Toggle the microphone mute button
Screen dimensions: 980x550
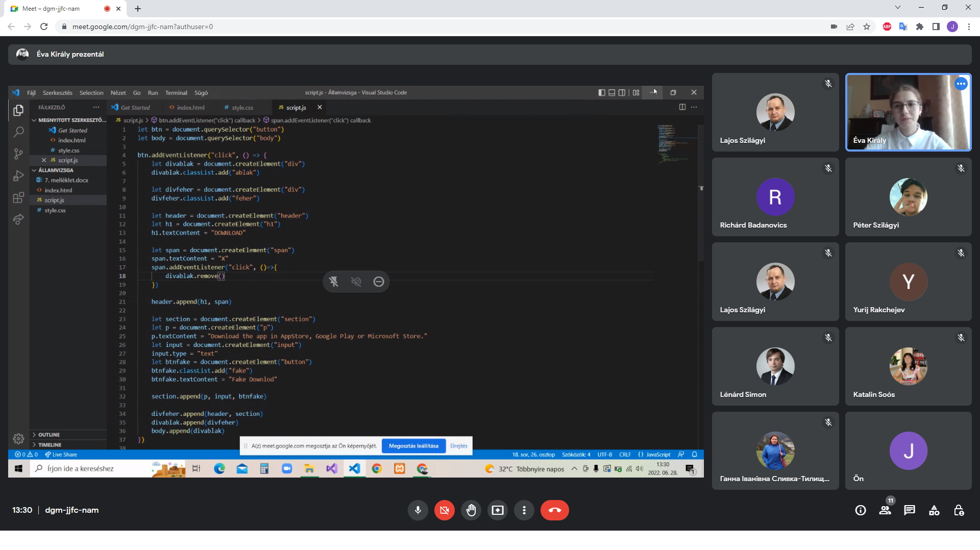(418, 510)
